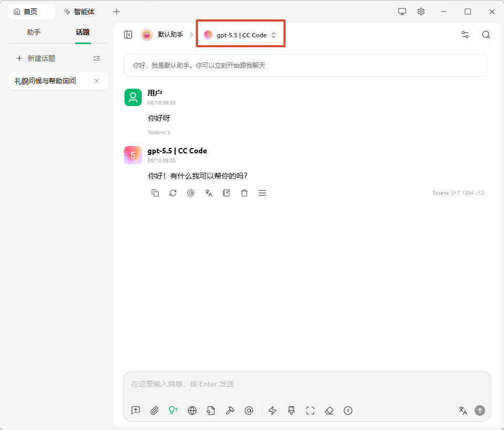Remove the 礼貌问候与帮助询问 topic

97,81
